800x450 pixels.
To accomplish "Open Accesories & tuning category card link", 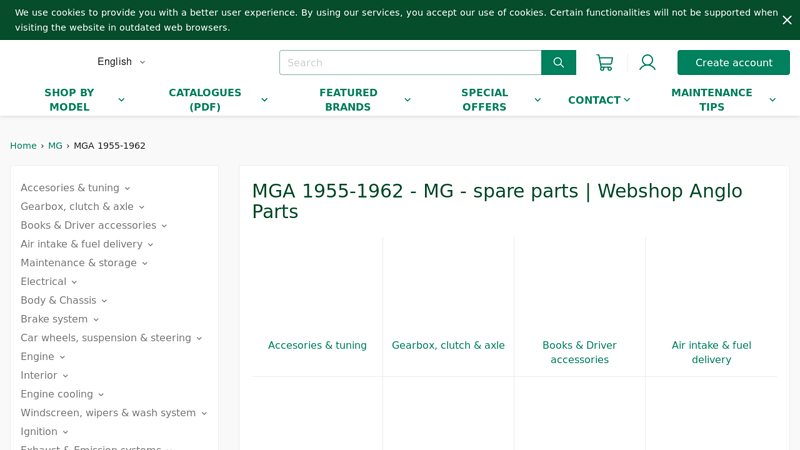I will coord(317,345).
